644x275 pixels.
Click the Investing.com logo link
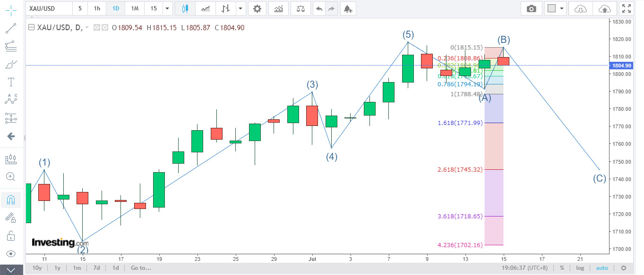pos(60,242)
